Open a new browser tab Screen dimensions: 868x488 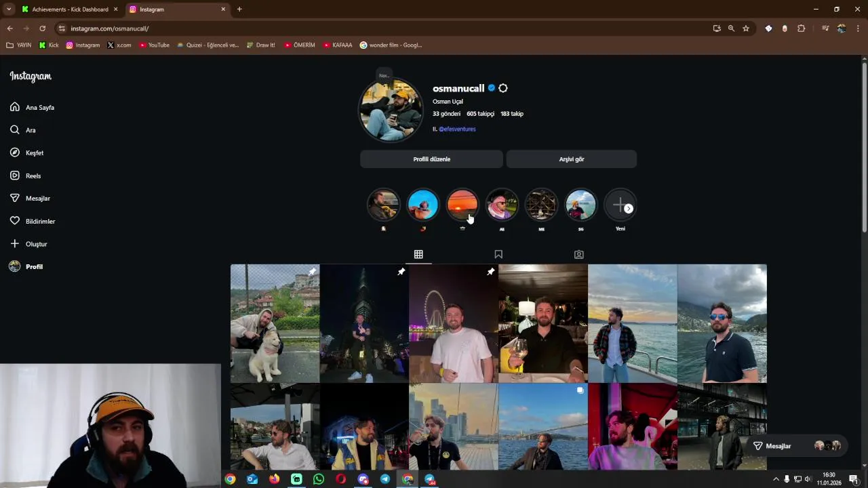[x=239, y=9]
